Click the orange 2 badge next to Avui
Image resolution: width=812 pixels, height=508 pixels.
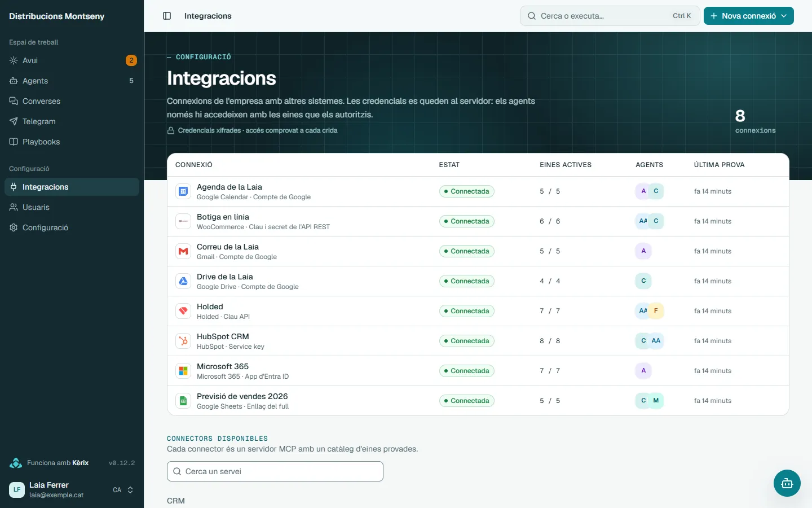(131, 60)
